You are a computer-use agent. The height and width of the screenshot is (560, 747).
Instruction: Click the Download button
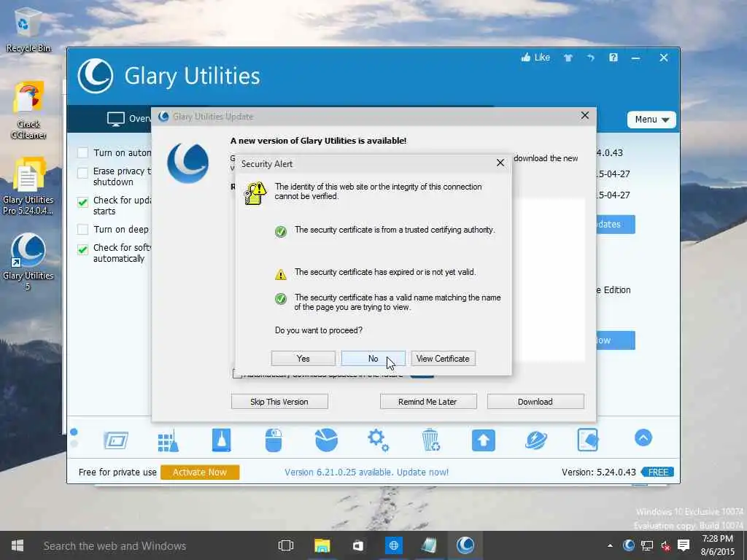coord(535,402)
